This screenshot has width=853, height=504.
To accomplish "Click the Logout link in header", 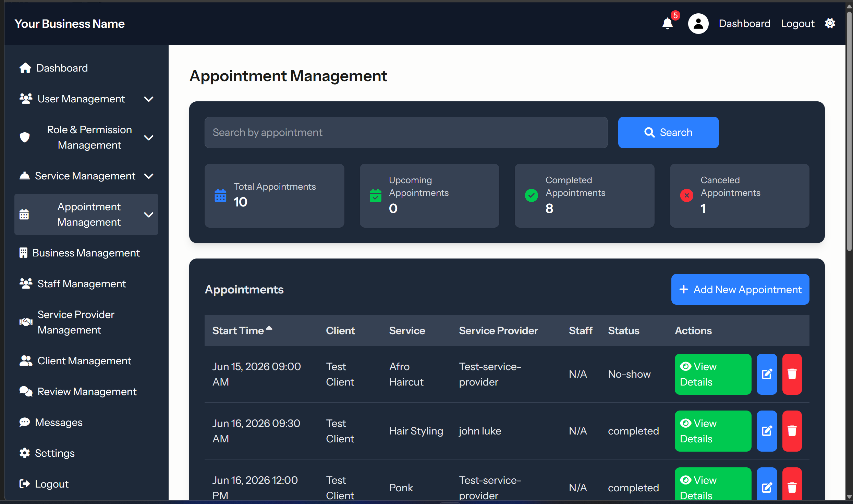I will click(x=797, y=24).
